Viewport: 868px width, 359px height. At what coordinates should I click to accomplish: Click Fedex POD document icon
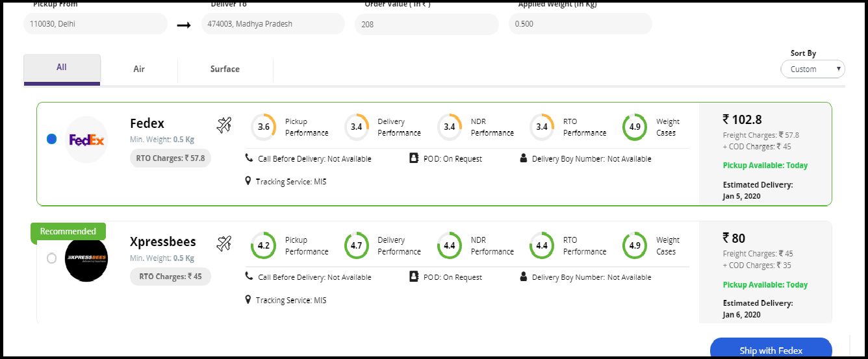point(414,158)
